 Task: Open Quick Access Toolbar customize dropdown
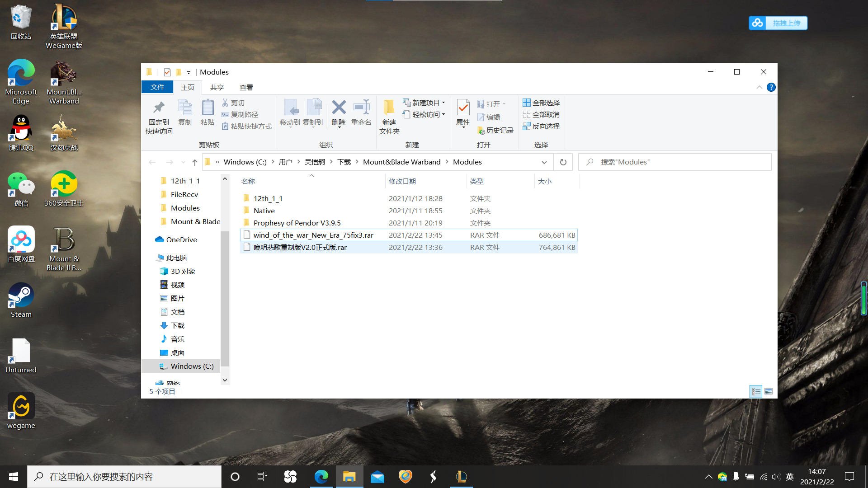[189, 72]
